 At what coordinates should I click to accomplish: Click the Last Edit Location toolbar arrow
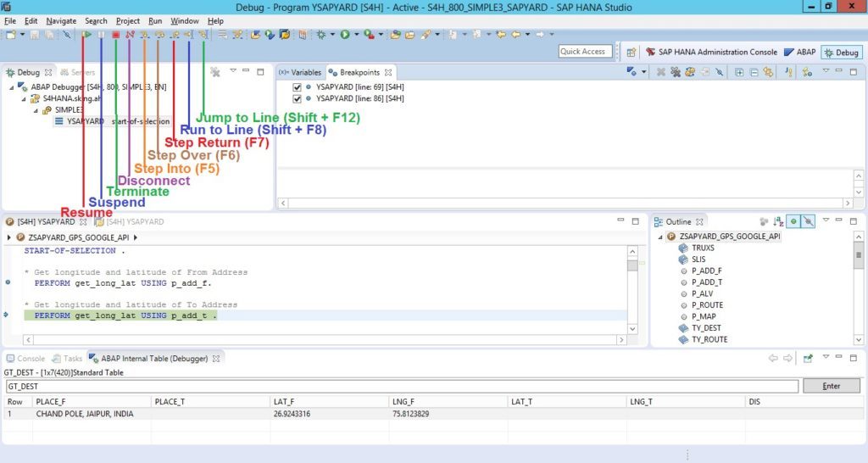501,35
